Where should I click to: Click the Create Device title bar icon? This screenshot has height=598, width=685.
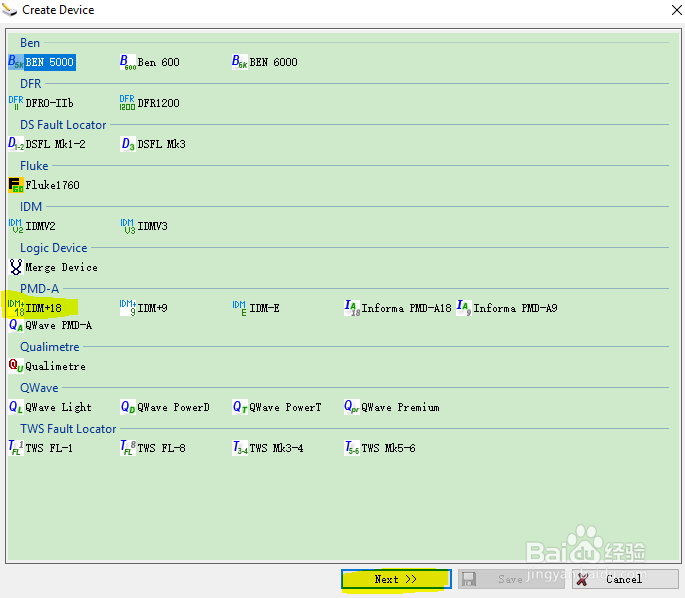(9, 10)
